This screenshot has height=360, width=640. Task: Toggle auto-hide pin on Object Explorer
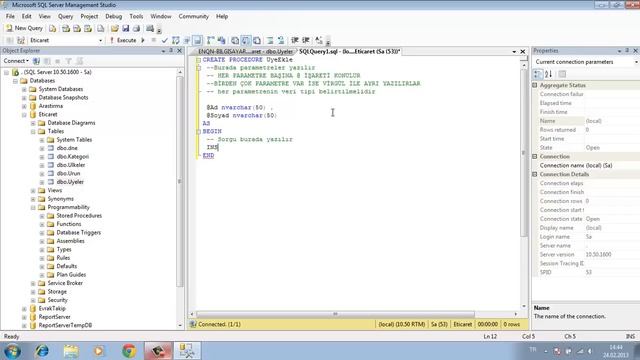point(171,51)
